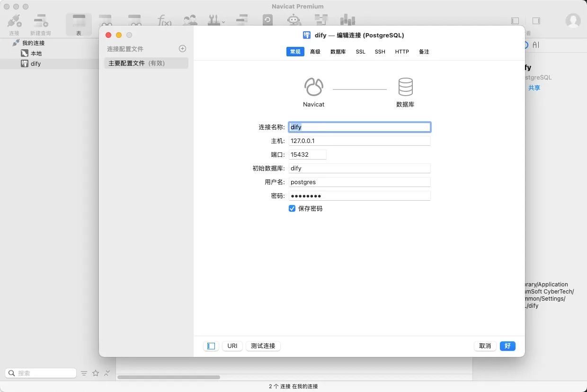Click the 新建查询 toolbar icon
The width and height of the screenshot is (587, 392).
tap(41, 21)
